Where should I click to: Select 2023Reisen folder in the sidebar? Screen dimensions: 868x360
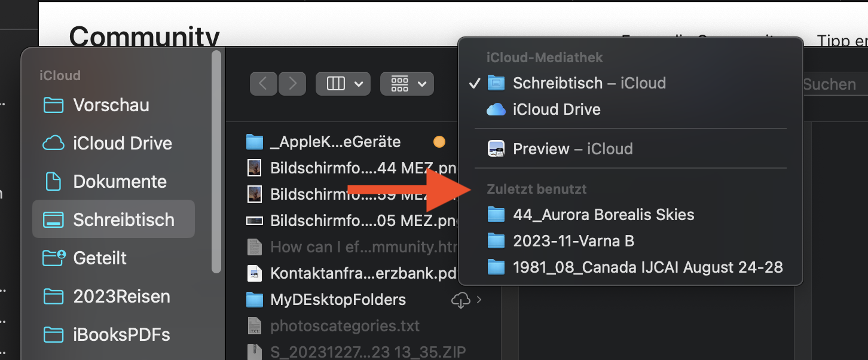121,297
